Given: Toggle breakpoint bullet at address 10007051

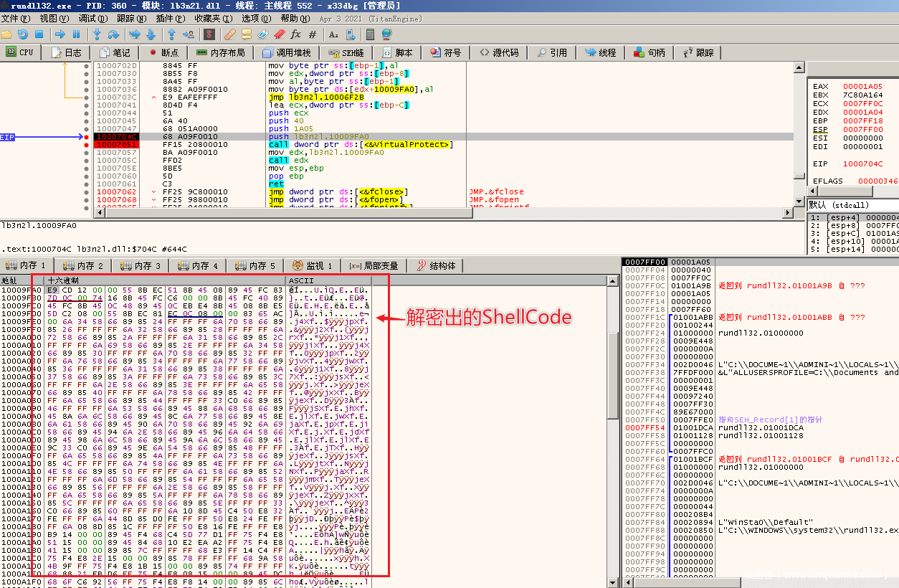Looking at the screenshot, I should click(87, 144).
